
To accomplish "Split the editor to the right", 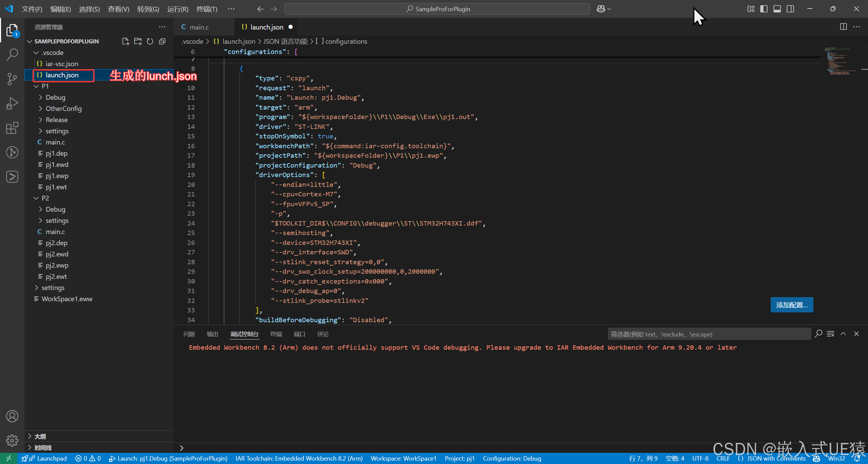I will tap(843, 27).
